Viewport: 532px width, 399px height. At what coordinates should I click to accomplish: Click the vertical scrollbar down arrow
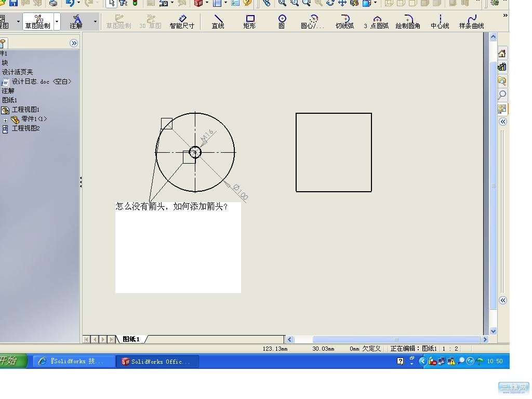[x=494, y=331]
